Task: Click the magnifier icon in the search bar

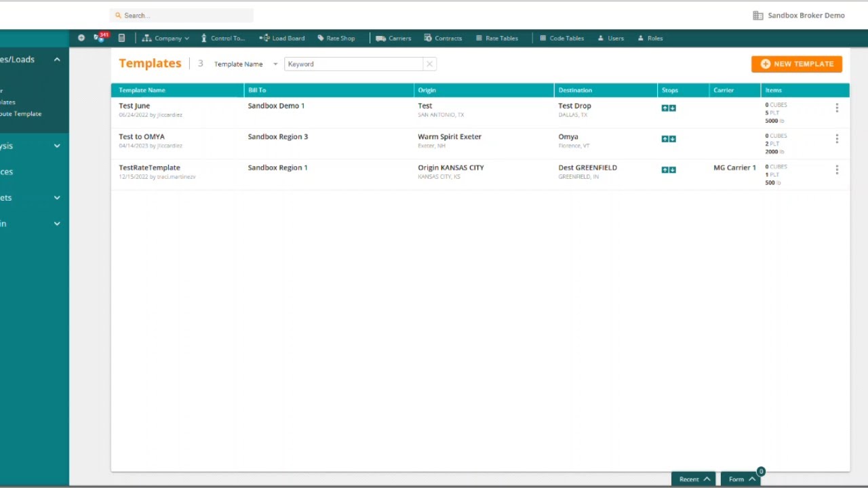Action: pos(119,16)
